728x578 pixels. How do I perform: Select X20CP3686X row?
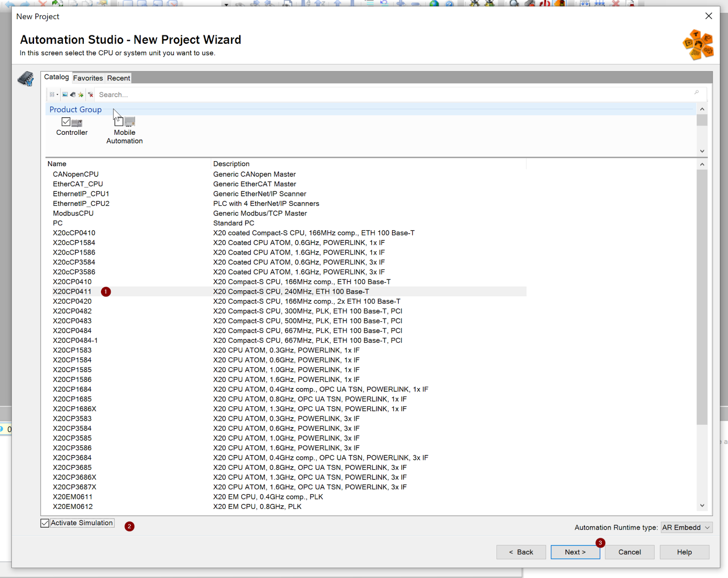287,477
